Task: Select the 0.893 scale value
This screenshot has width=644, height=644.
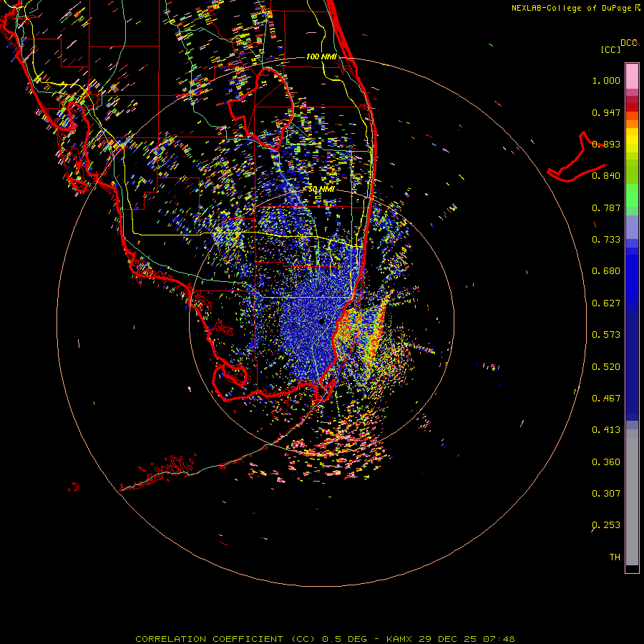Action: pyautogui.click(x=606, y=144)
